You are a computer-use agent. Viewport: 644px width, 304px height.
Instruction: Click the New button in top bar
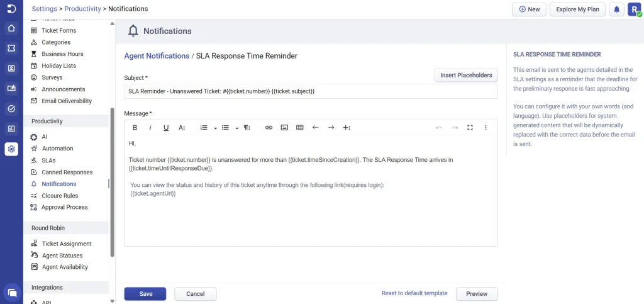pyautogui.click(x=529, y=9)
